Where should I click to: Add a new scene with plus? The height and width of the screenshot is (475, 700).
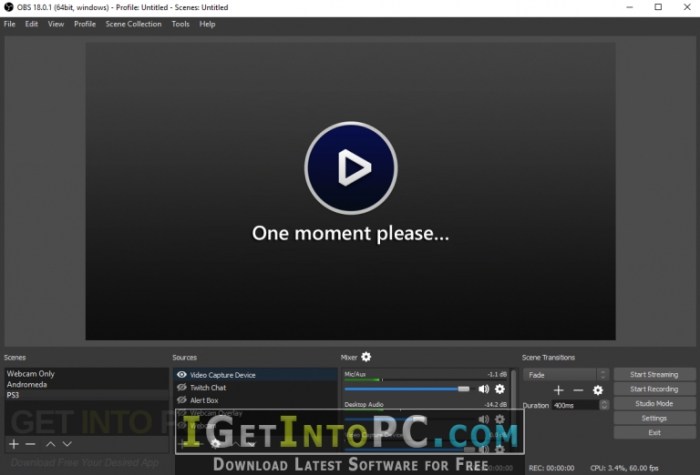[x=14, y=444]
